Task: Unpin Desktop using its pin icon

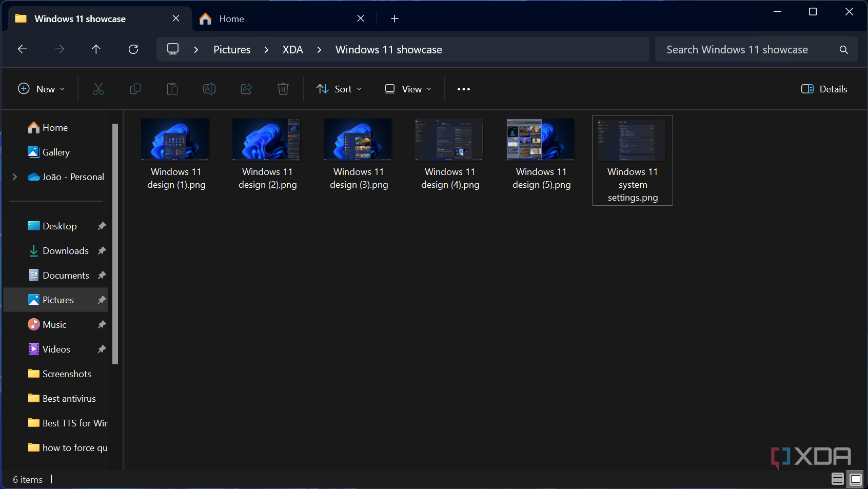Action: coord(102,226)
